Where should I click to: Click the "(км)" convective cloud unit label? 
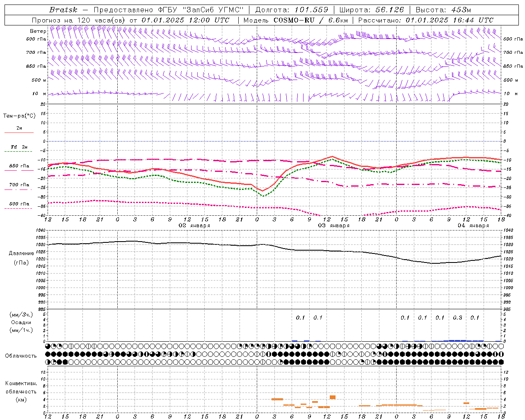21,399
